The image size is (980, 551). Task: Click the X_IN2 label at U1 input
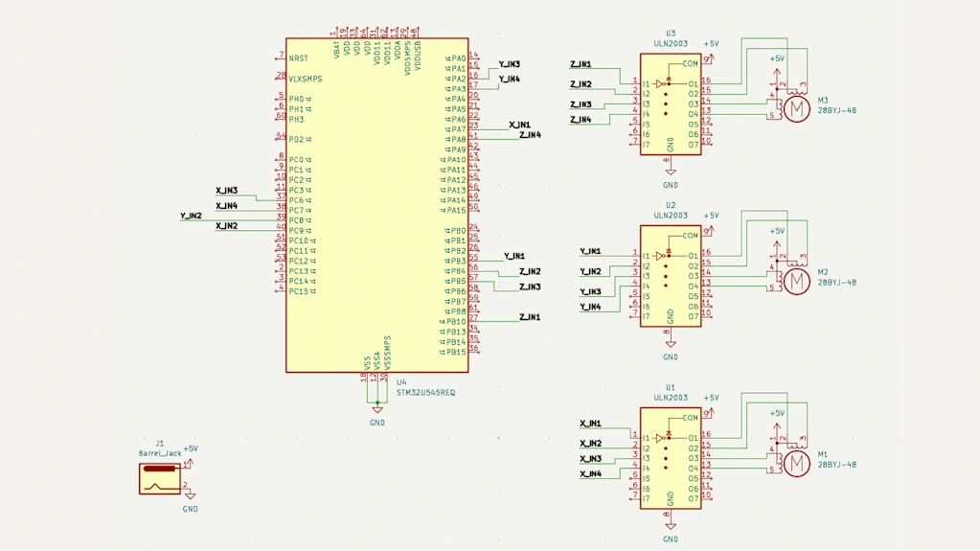coord(591,444)
